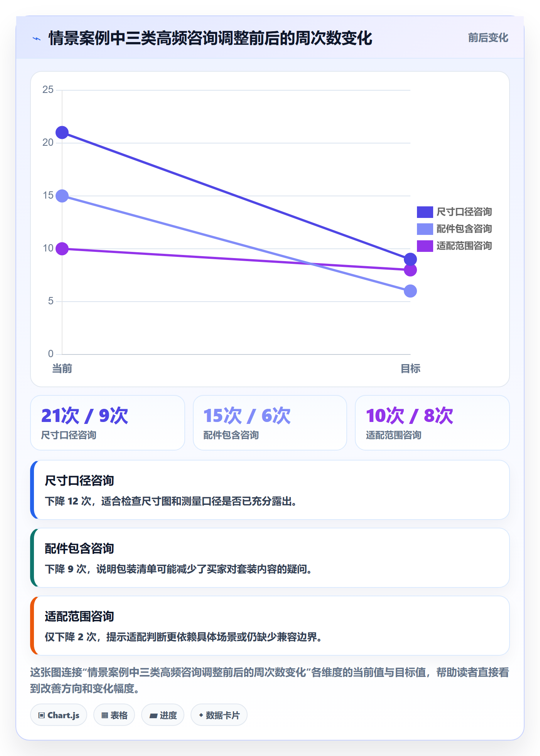This screenshot has width=540, height=756.
Task: Click the 尺寸口径咨询 data point at 目标 (9)
Action: pos(410,259)
